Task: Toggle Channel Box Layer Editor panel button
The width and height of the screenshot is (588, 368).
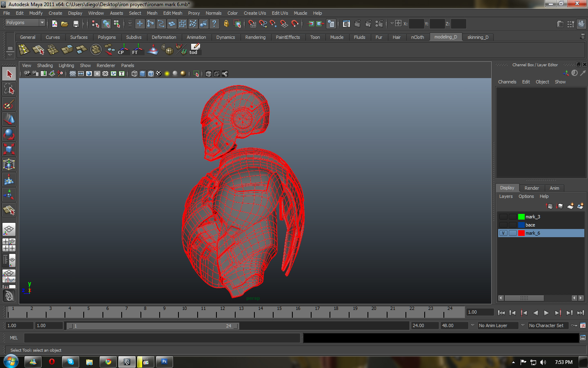Action: [x=582, y=24]
